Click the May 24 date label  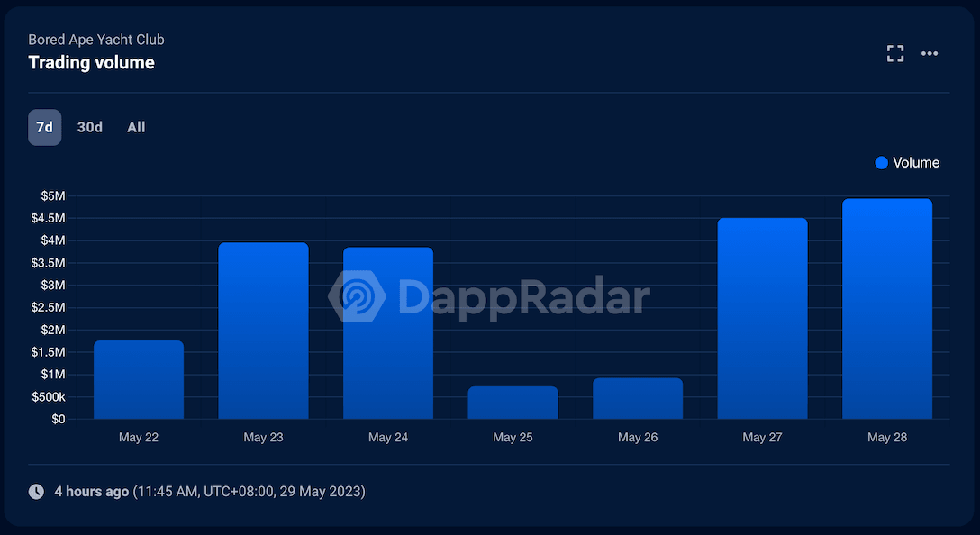[x=388, y=438]
